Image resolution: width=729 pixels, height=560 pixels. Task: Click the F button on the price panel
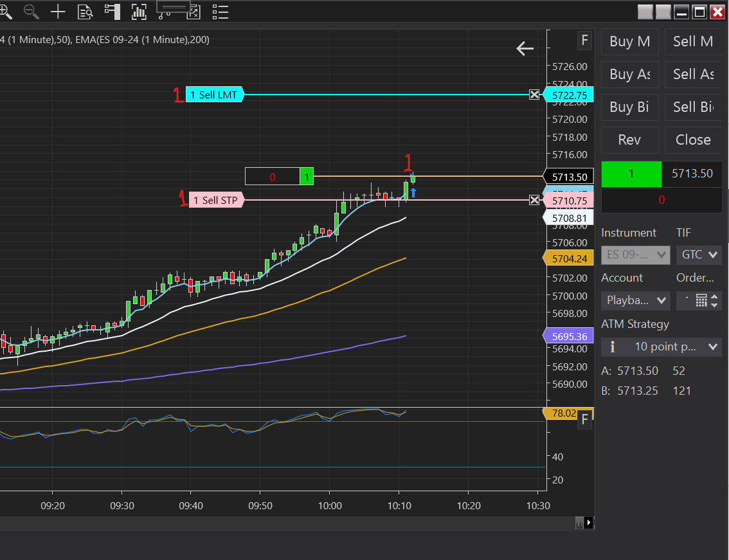point(584,41)
